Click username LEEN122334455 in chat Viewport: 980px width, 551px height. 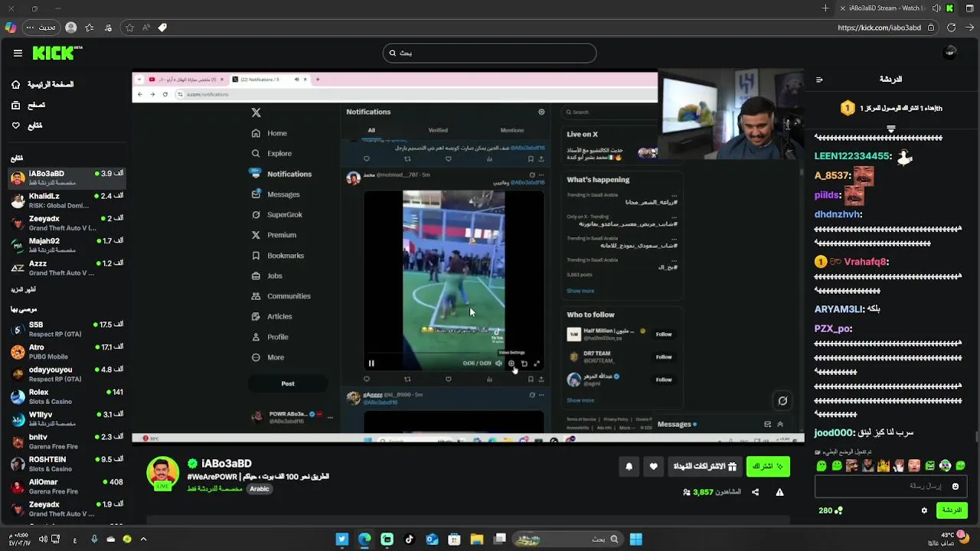click(x=853, y=156)
